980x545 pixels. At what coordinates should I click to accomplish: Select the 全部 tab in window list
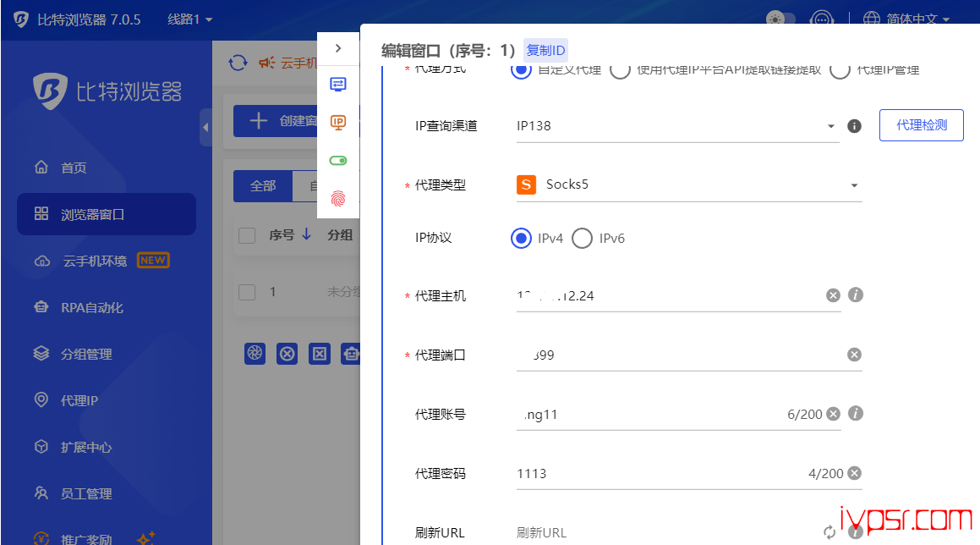[262, 186]
